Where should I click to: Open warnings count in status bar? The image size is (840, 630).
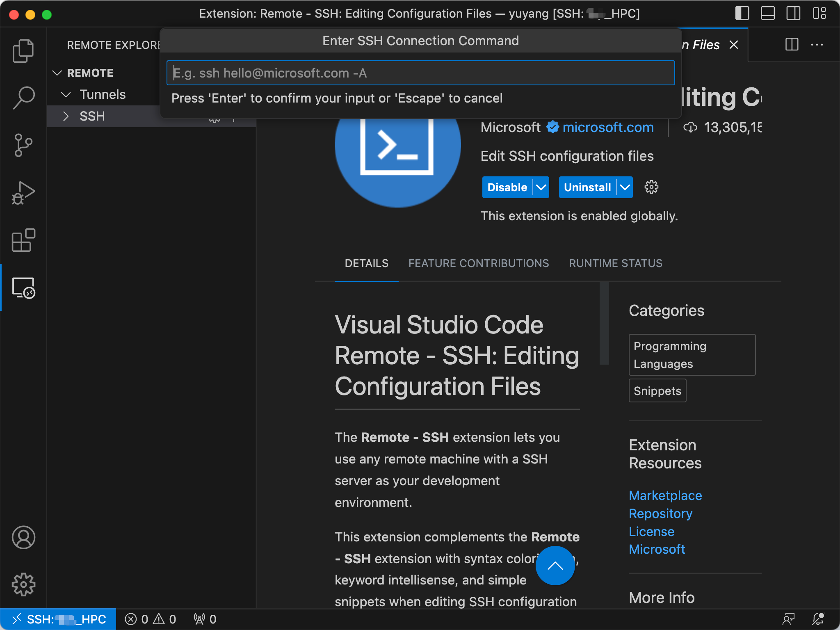tap(164, 619)
